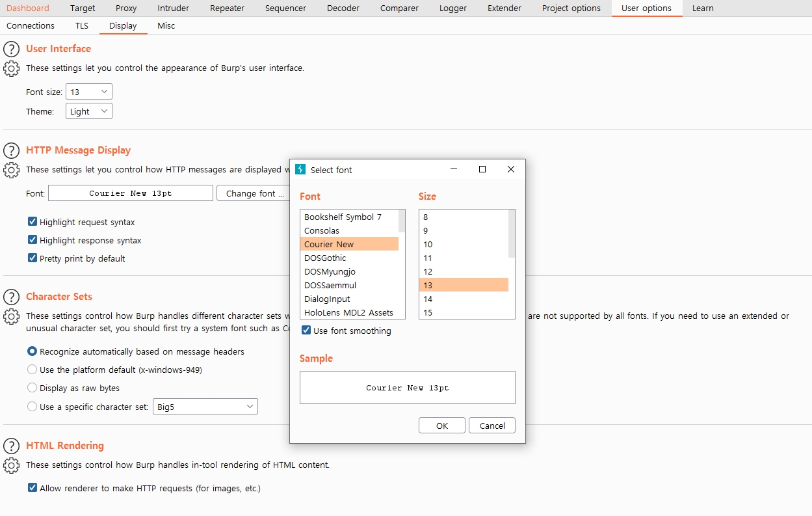This screenshot has width=812, height=516.
Task: Toggle Allow renderer to make HTTP requests
Action: click(x=33, y=488)
